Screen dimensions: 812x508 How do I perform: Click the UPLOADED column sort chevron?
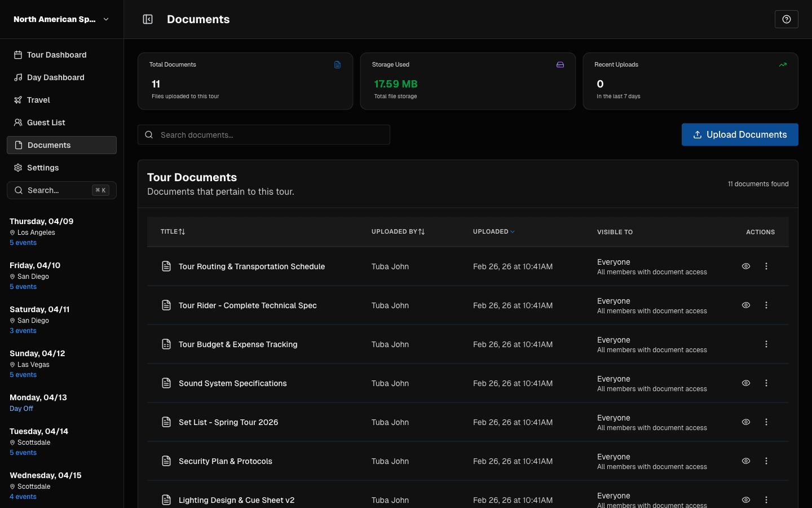click(512, 231)
